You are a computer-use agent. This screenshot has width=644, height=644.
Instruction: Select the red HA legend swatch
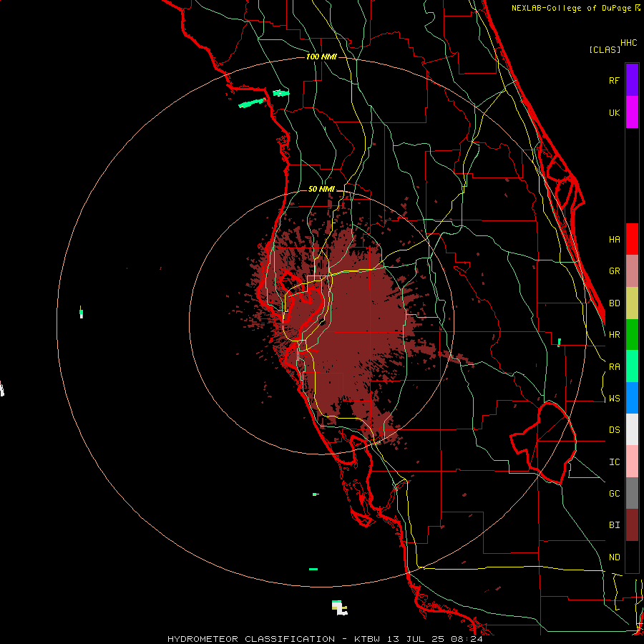click(x=632, y=239)
